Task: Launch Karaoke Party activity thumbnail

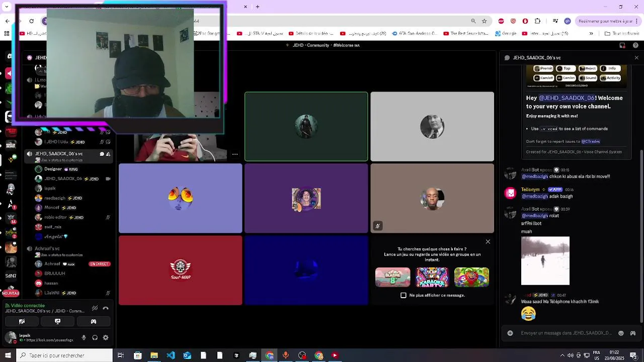Action: (x=432, y=277)
